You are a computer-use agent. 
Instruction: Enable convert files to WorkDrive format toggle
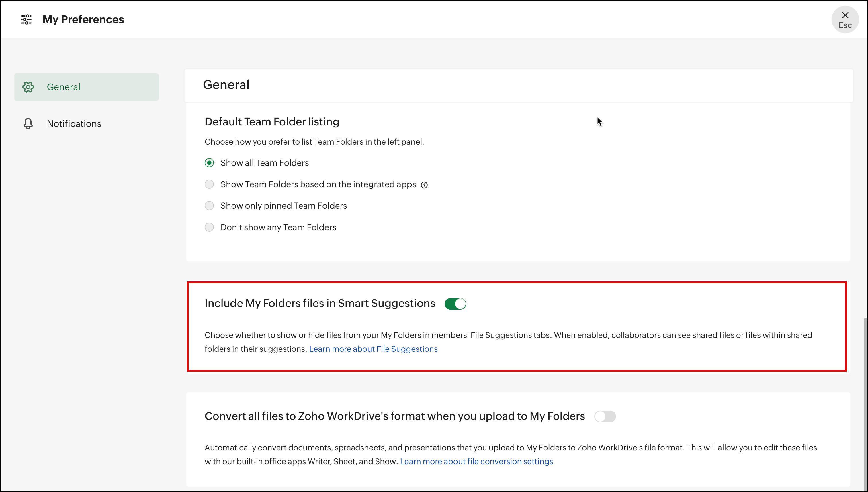pos(605,416)
